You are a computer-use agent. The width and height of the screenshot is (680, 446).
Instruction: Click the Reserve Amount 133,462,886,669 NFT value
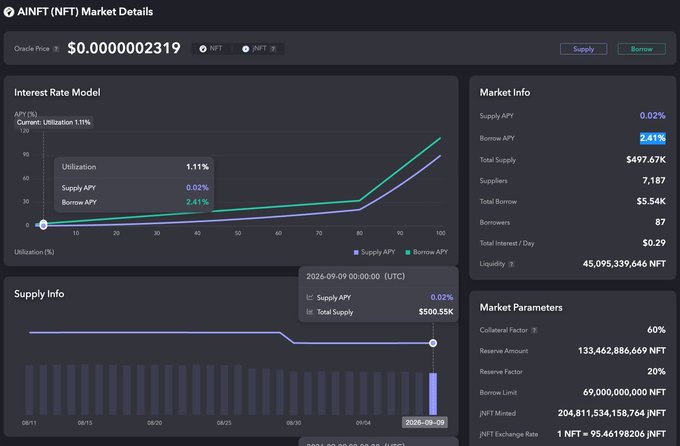[x=621, y=351]
